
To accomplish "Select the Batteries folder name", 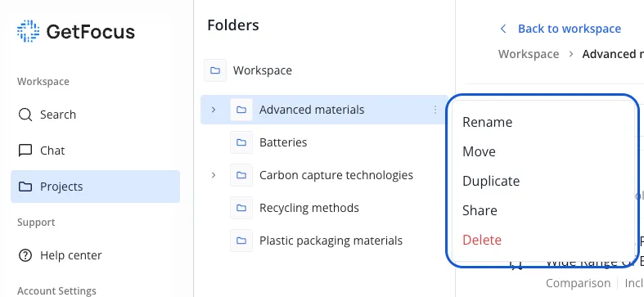I will (283, 142).
